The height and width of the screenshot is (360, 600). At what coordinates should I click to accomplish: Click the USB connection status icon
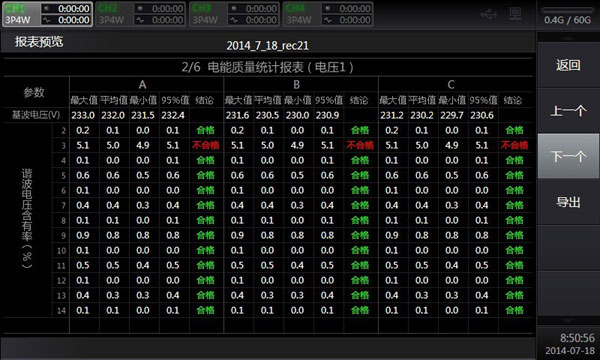pyautogui.click(x=489, y=15)
